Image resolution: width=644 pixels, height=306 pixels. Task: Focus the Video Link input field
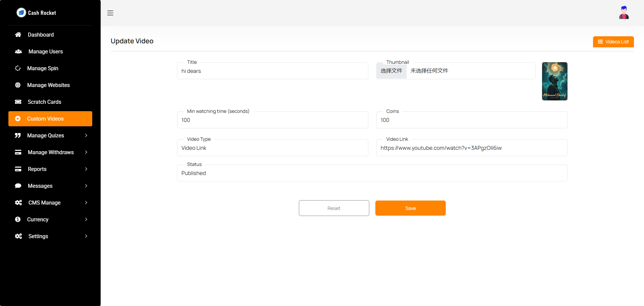click(x=472, y=148)
